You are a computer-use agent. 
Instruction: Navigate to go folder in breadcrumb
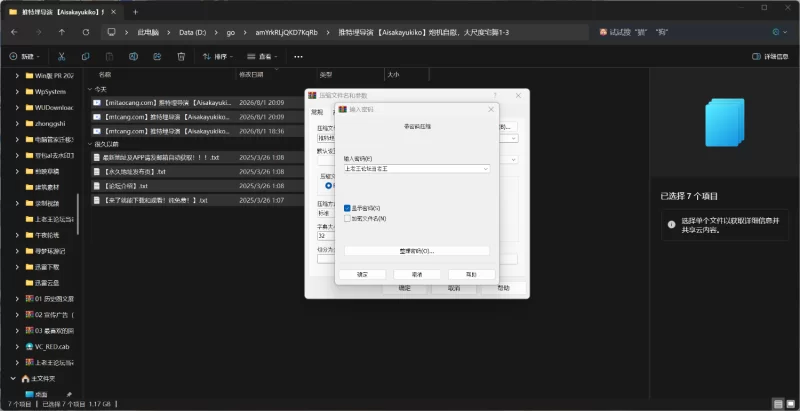(x=231, y=32)
